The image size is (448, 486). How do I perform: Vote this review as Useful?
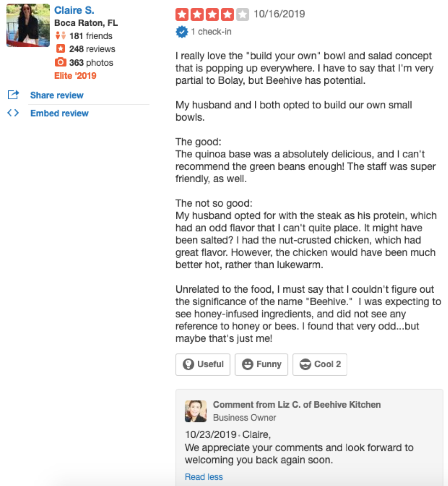click(x=203, y=364)
